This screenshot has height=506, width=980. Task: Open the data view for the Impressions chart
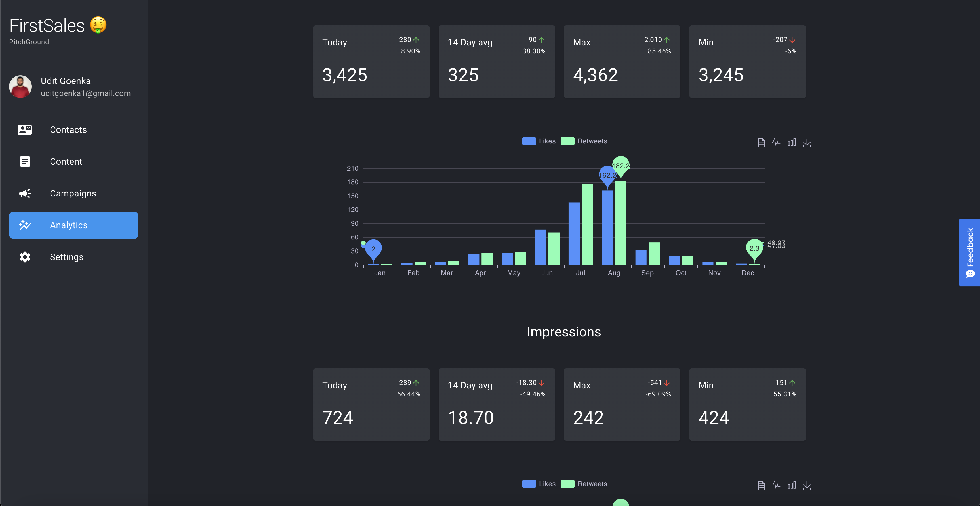pos(761,486)
